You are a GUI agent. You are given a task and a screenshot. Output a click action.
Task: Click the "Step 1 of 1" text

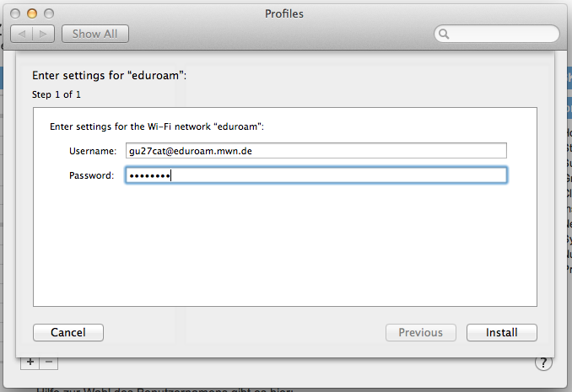[x=56, y=94]
